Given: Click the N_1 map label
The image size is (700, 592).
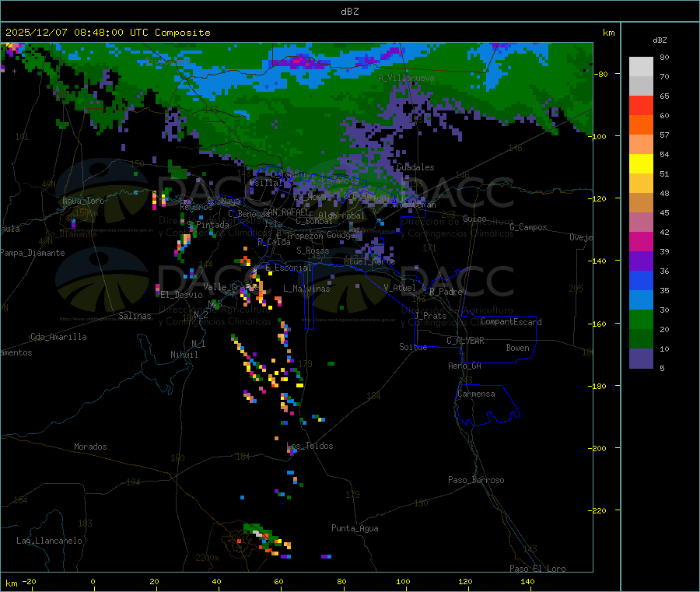Looking at the screenshot, I should (198, 343).
